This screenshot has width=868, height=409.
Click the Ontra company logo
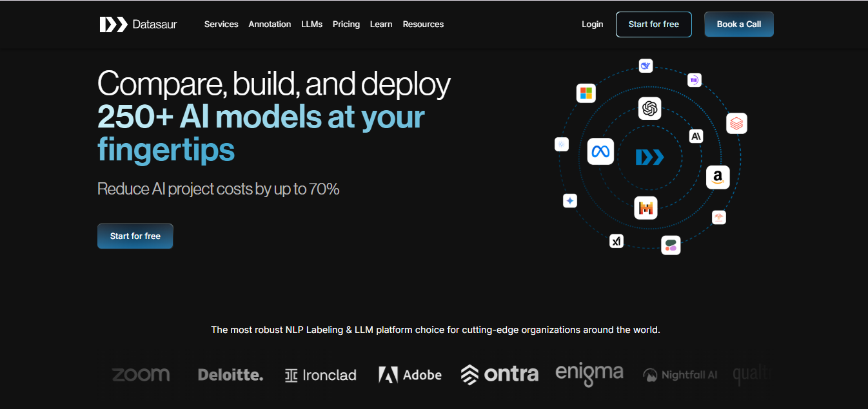coord(500,374)
